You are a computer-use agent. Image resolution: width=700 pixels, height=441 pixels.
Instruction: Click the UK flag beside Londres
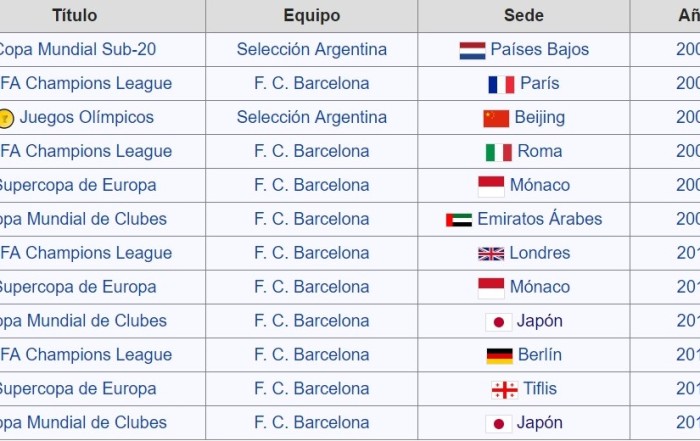[491, 254]
